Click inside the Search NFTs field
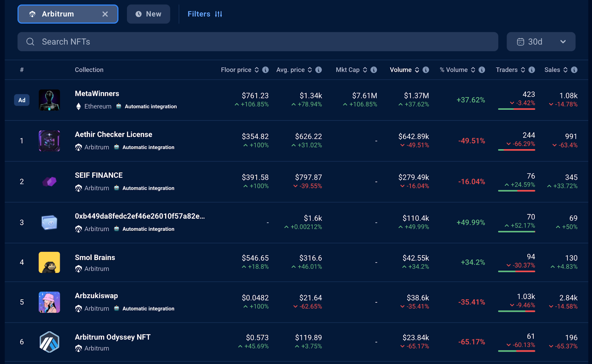This screenshot has width=592, height=364. [x=148, y=41]
